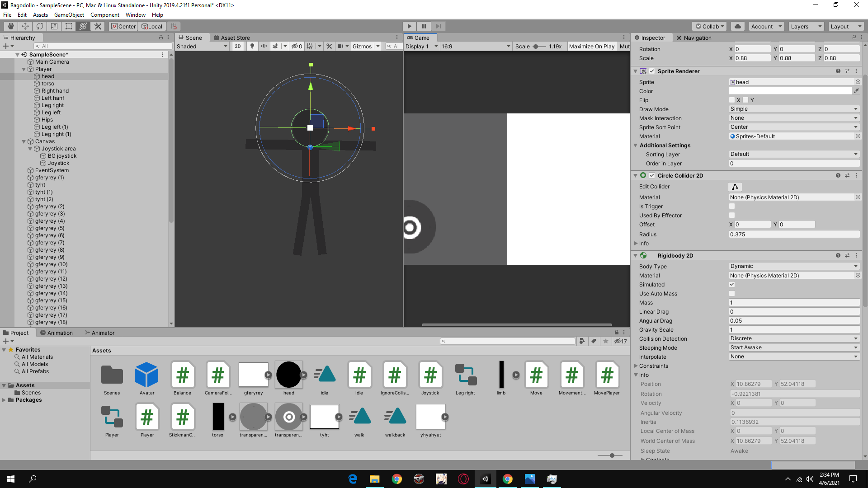
Task: Toggle Maximize On Play
Action: [592, 46]
